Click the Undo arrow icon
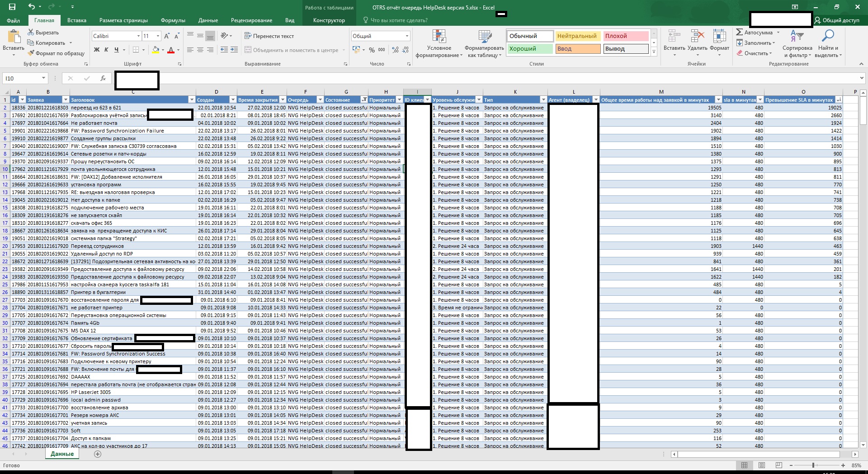 pyautogui.click(x=31, y=7)
